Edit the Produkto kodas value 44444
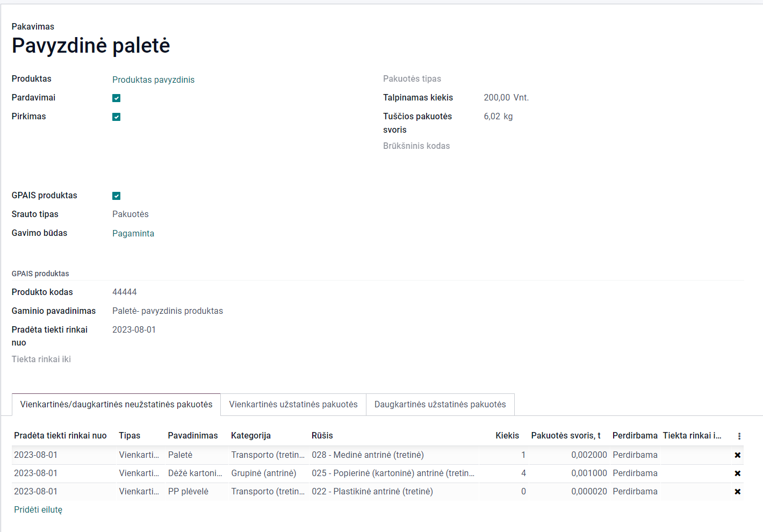This screenshot has height=532, width=763. 125,292
